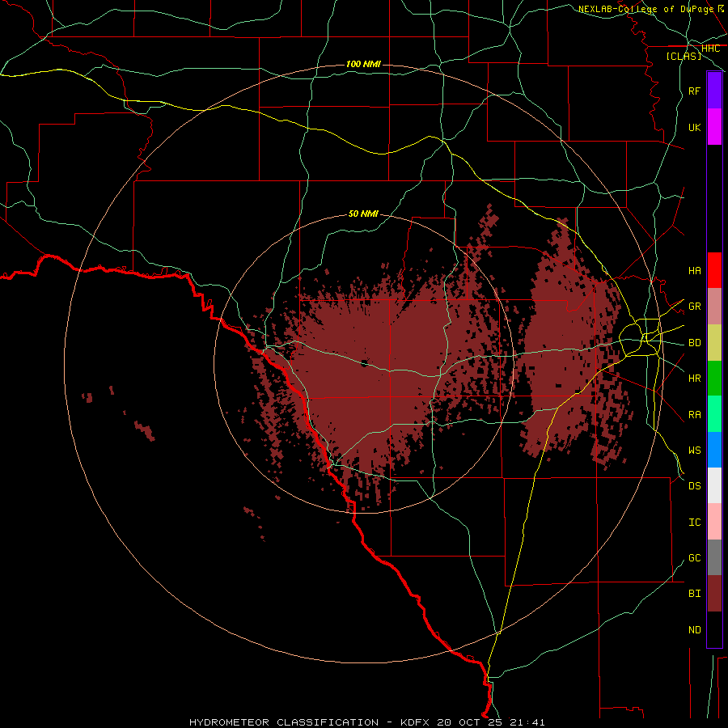
Task: Click the 21:41 timestamp
Action: (527, 722)
